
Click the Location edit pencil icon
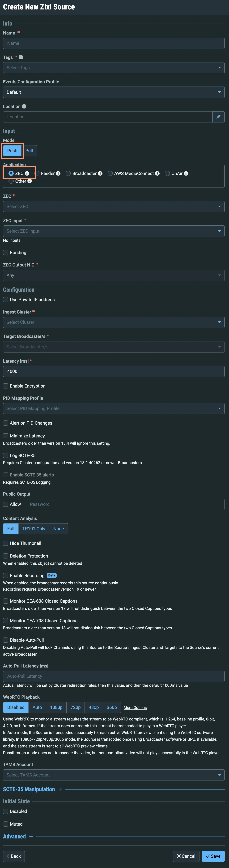pos(219,117)
